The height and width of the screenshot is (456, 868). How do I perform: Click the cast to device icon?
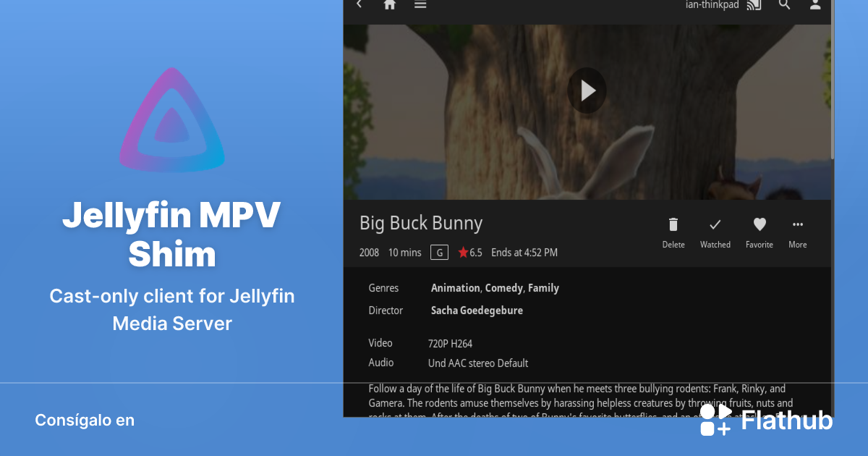point(754,5)
